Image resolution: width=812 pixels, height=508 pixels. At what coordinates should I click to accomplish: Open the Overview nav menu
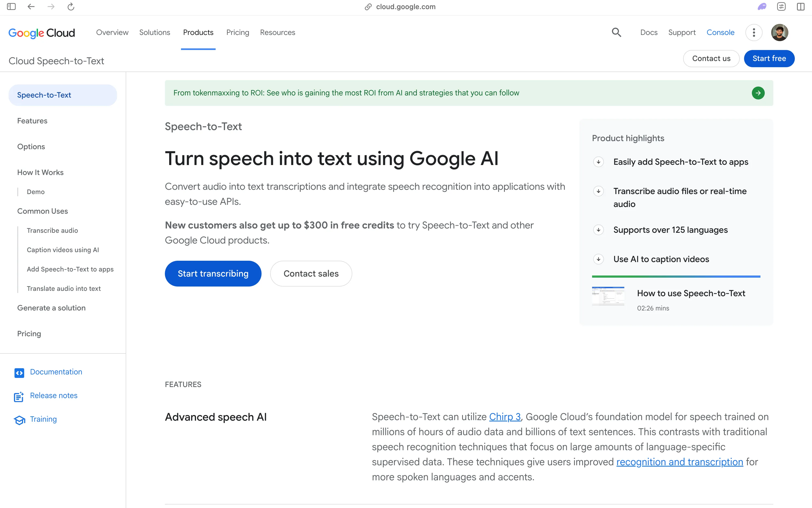112,33
